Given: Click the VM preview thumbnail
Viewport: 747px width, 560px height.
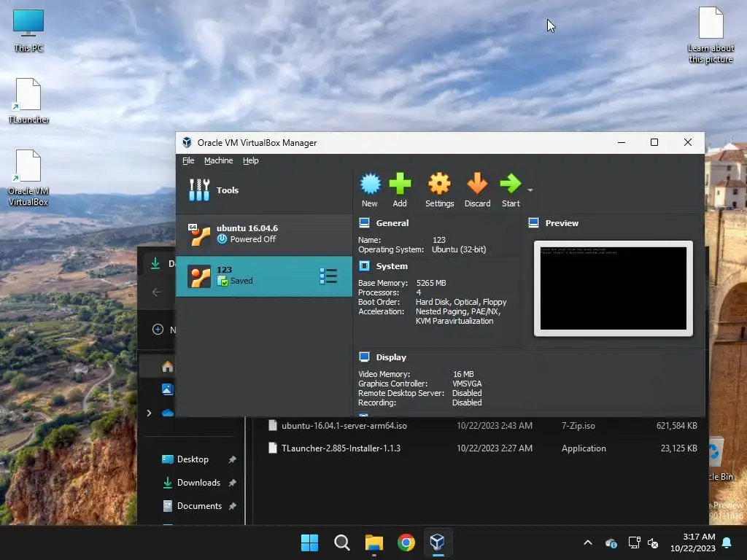Looking at the screenshot, I should tap(613, 288).
